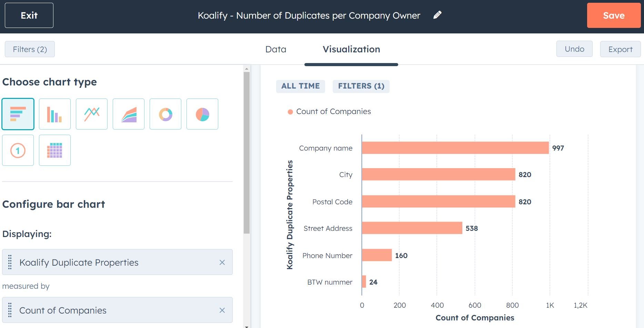Viewport: 644px width, 328px height.
Task: Select the pie chart type
Action: tap(202, 114)
